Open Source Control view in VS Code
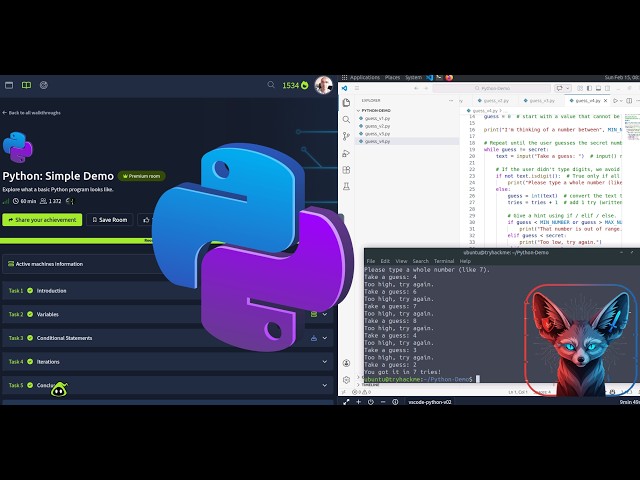640x480 pixels. (346, 136)
